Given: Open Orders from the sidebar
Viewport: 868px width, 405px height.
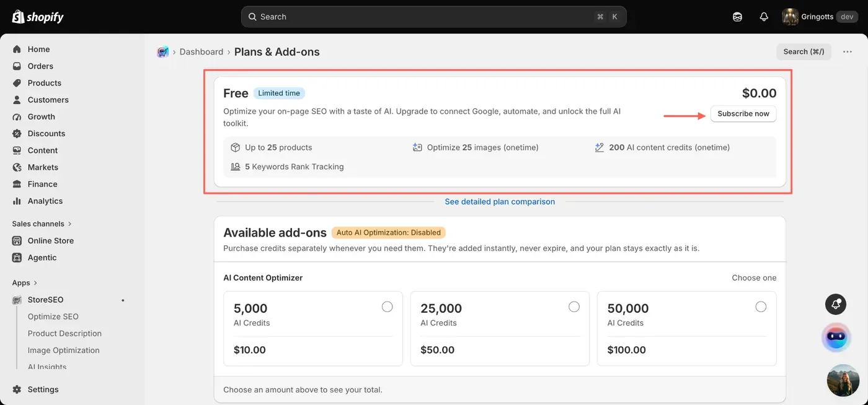Looking at the screenshot, I should click(40, 66).
